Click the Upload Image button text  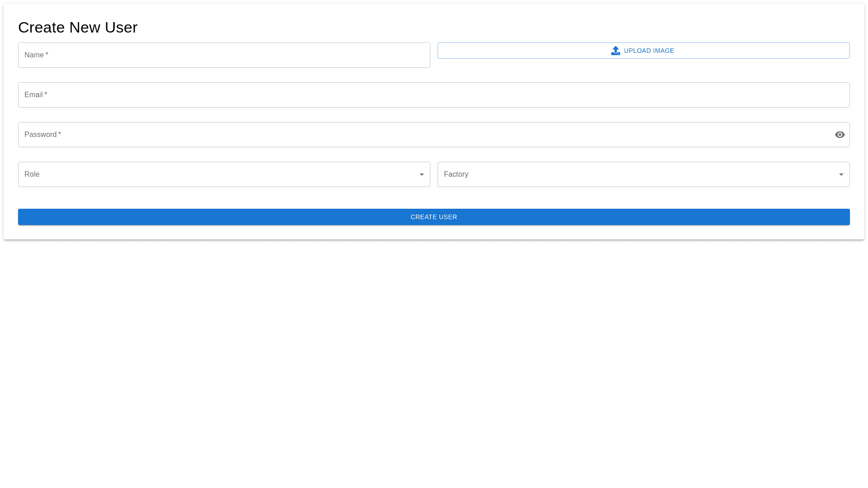point(649,51)
